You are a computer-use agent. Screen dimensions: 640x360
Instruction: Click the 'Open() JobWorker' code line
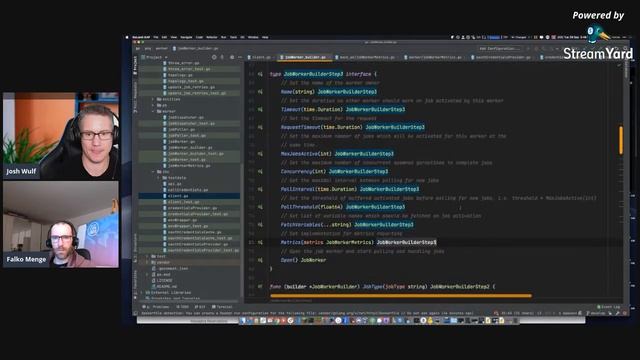pyautogui.click(x=303, y=260)
